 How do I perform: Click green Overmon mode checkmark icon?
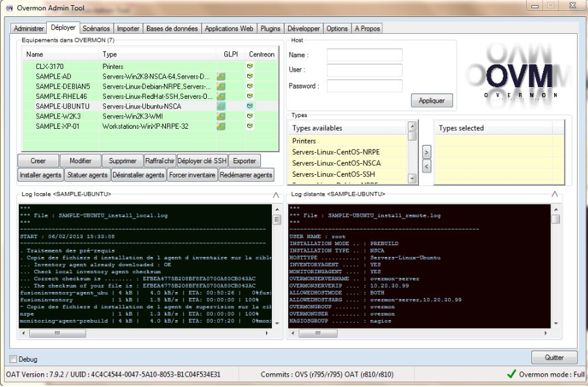(511, 374)
